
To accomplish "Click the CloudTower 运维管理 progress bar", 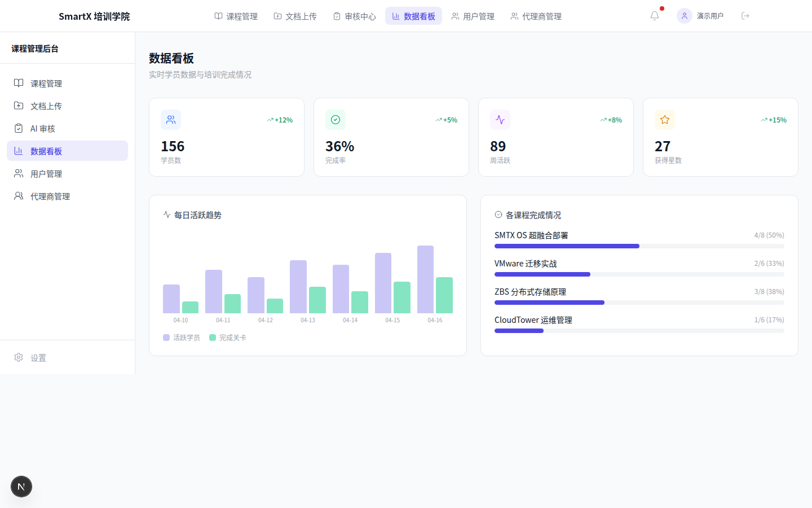I will coord(639,331).
